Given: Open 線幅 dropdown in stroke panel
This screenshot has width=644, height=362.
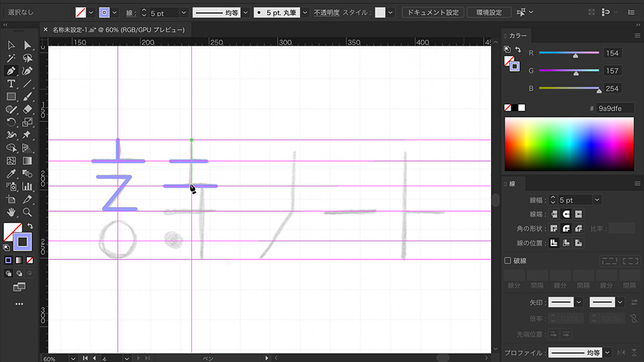Looking at the screenshot, I should tap(597, 200).
